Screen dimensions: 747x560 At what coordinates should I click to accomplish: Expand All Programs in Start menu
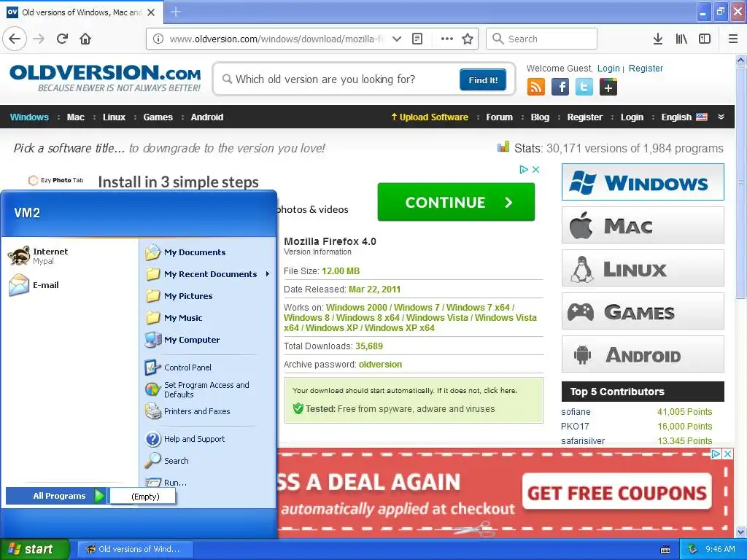pos(57,496)
